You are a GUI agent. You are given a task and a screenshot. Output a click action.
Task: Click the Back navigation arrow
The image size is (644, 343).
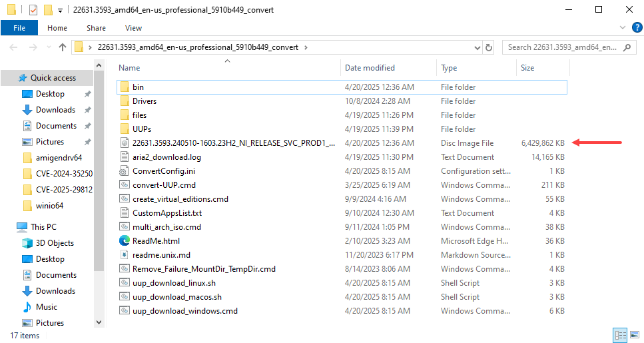tap(13, 47)
